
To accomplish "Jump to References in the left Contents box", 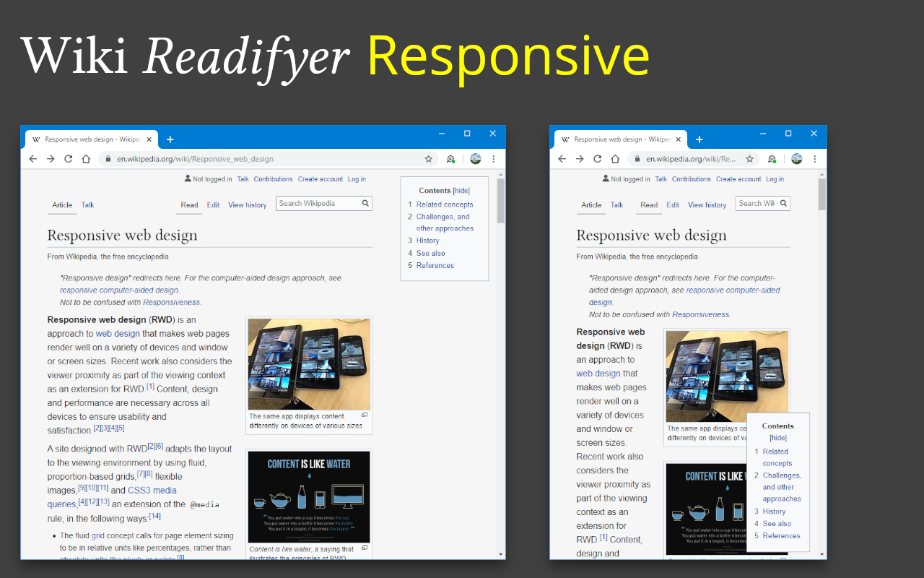I will (435, 265).
